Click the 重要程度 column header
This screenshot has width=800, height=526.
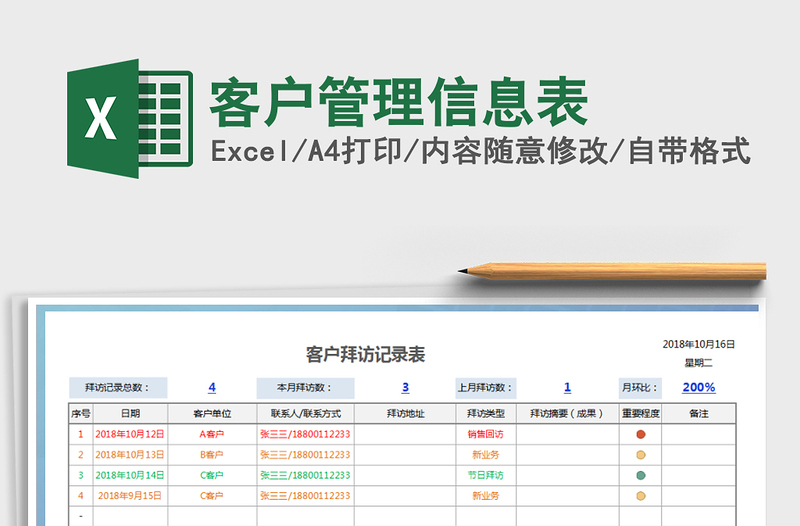tap(640, 413)
